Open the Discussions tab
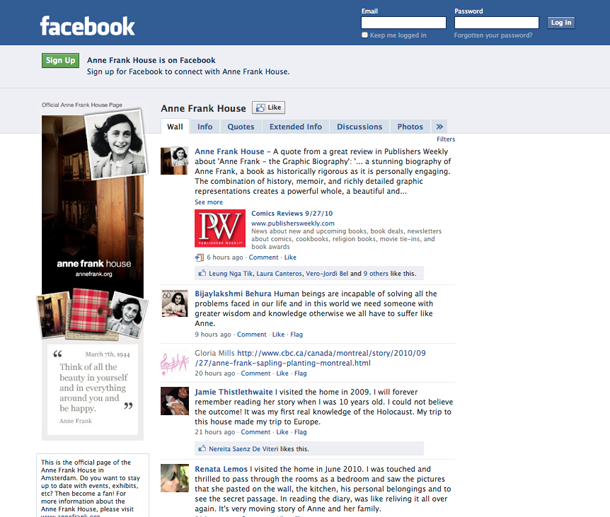Screen dimensions: 610x517 [x=359, y=127]
